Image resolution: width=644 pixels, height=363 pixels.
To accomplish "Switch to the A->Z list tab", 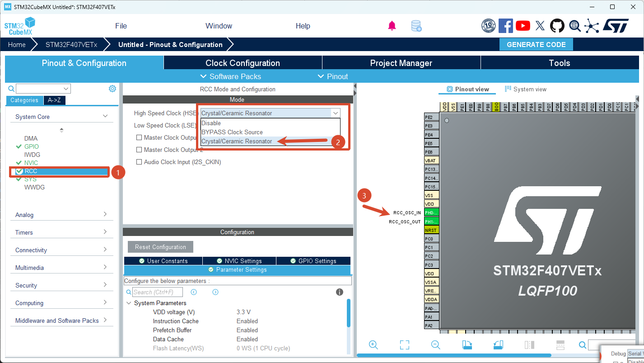I will [55, 100].
